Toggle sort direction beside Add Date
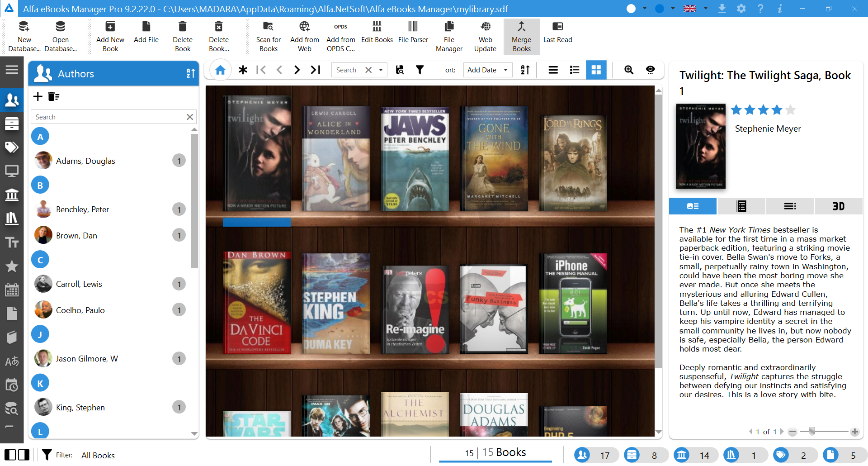This screenshot has width=868, height=466. coord(525,70)
